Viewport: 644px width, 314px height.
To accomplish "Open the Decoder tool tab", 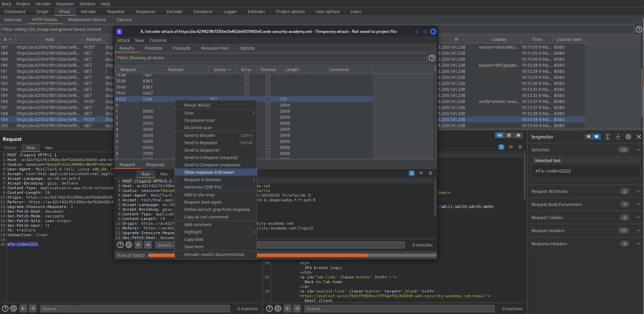I will [175, 11].
